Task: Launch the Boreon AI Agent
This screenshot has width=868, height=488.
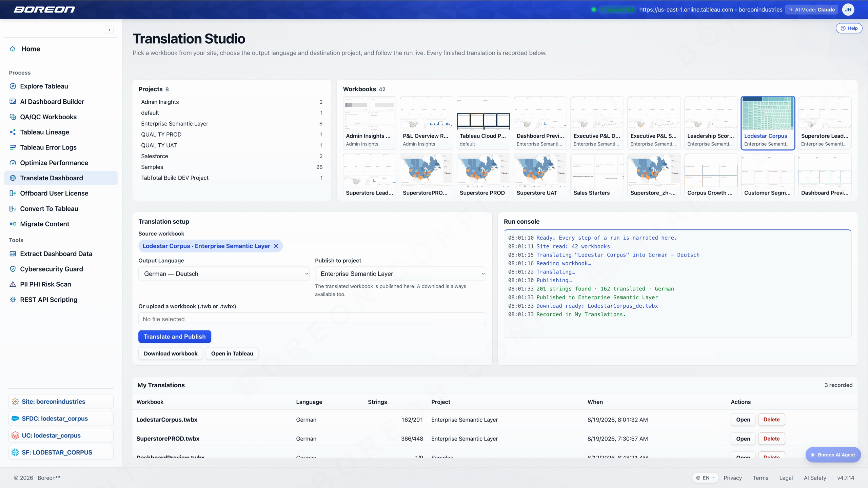Action: (833, 455)
